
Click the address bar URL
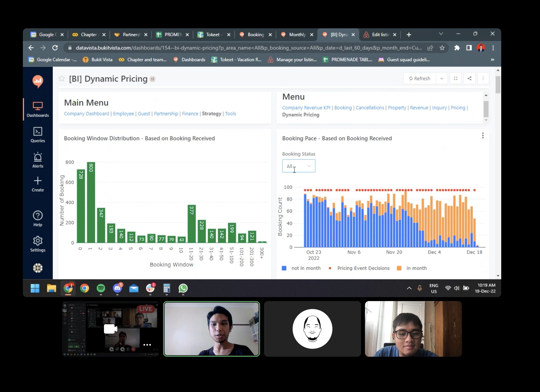[x=249, y=48]
